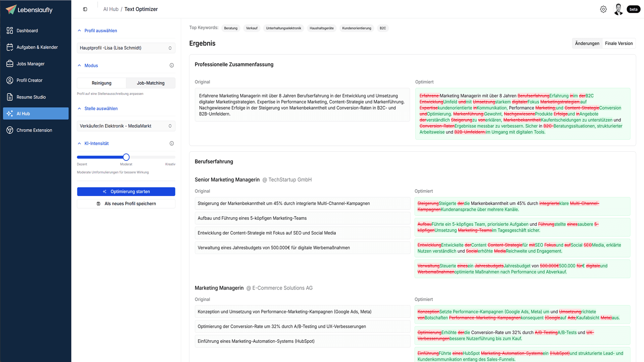Click AI Hub in the breadcrumb
Viewport: 644px width, 362px height.
coord(111,9)
